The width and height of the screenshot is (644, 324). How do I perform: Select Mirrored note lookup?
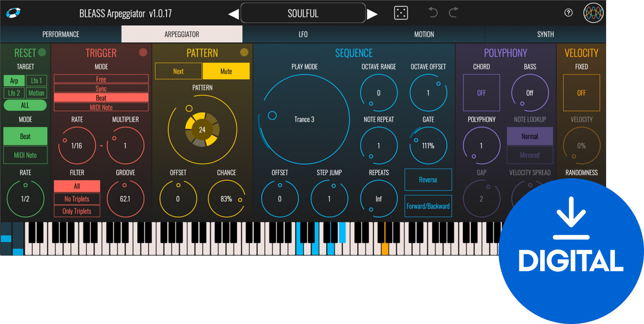pos(530,155)
